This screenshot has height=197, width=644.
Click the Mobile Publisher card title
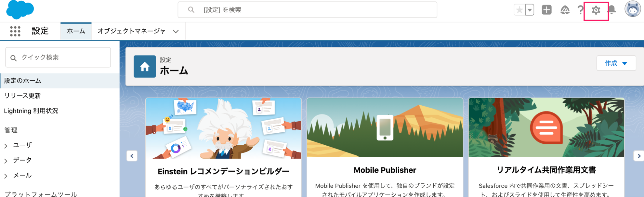[x=385, y=170]
